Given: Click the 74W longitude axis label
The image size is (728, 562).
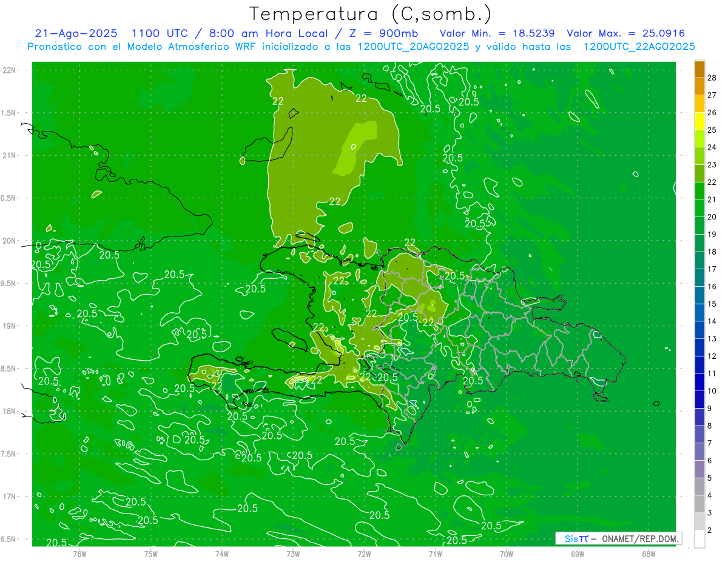Looking at the screenshot, I should [221, 554].
